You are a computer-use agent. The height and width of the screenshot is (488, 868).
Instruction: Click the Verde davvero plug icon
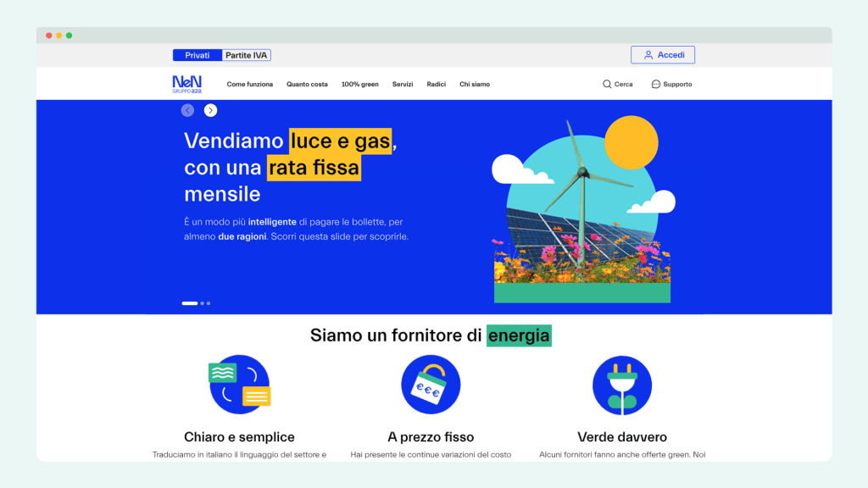tap(621, 385)
